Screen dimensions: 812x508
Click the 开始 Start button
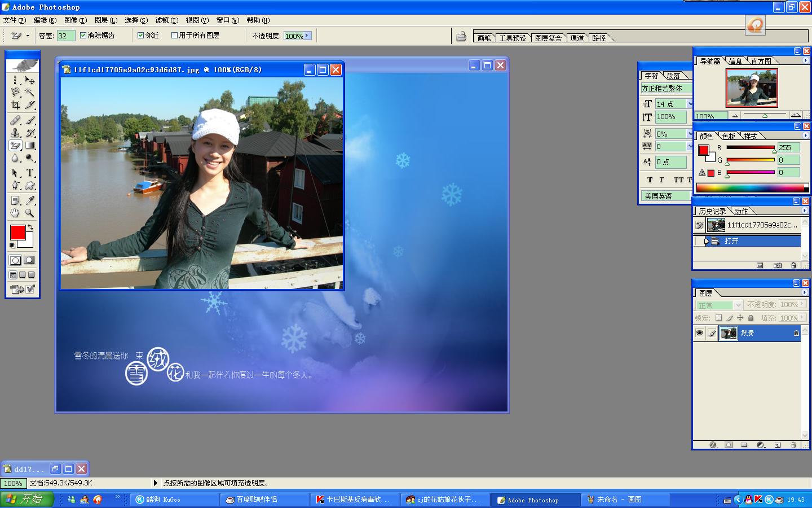click(x=27, y=499)
